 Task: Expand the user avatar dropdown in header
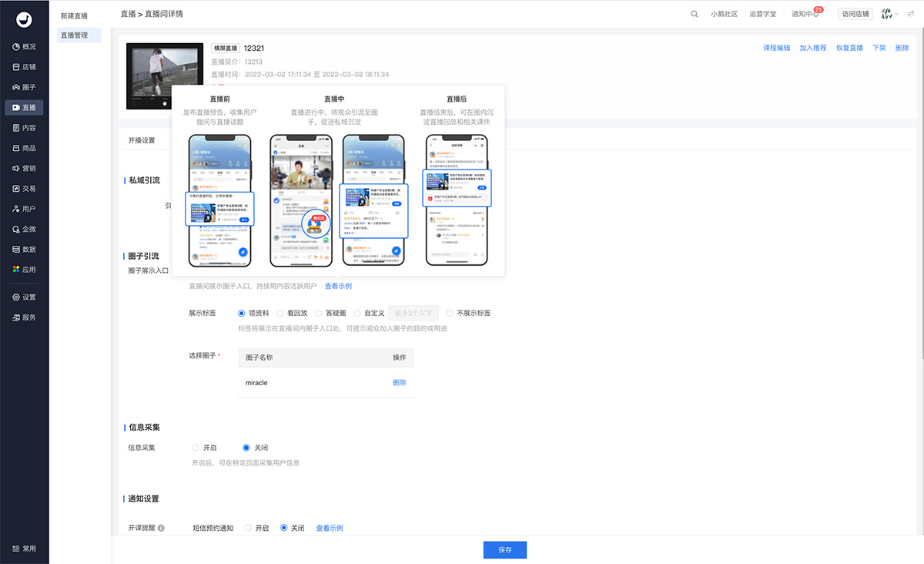889,14
